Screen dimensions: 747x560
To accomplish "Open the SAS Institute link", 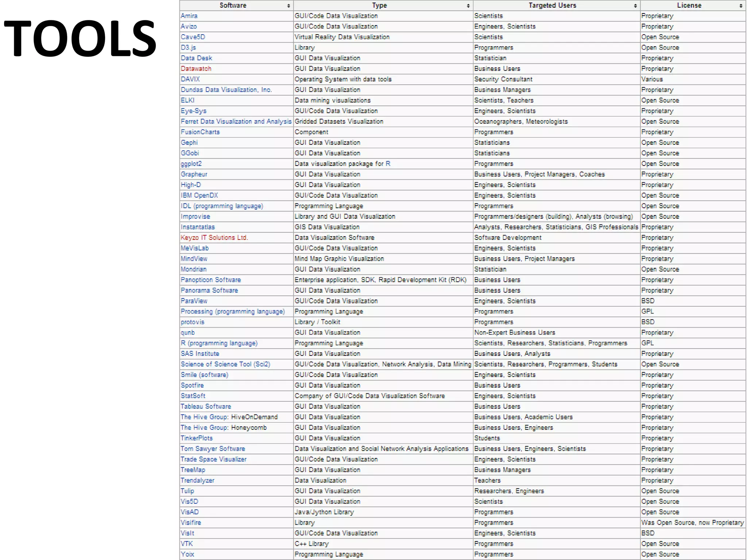I will pyautogui.click(x=200, y=354).
